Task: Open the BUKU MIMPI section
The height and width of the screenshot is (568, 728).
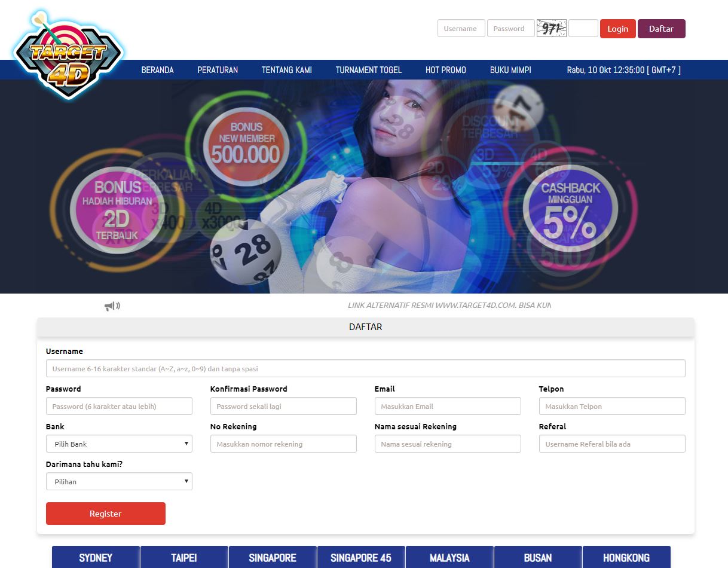Action: click(510, 69)
